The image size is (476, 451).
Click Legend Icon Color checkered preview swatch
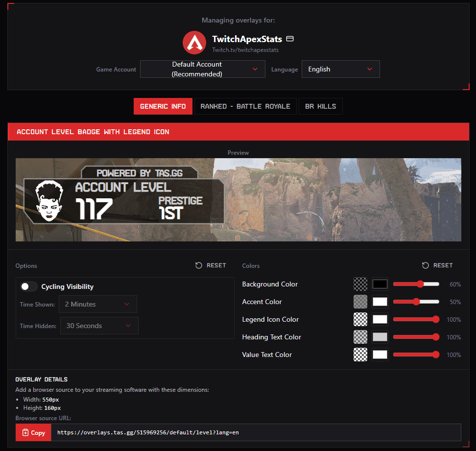(x=360, y=320)
